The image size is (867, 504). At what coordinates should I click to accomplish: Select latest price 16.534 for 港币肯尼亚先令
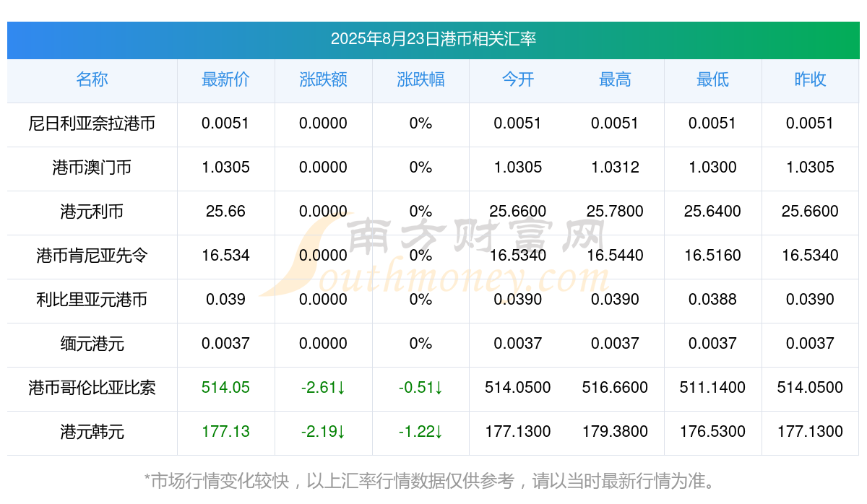(x=225, y=256)
